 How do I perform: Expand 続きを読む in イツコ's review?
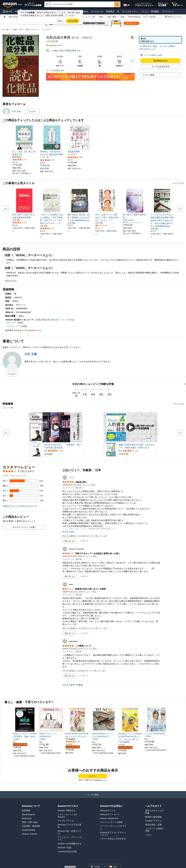[x=69, y=532]
